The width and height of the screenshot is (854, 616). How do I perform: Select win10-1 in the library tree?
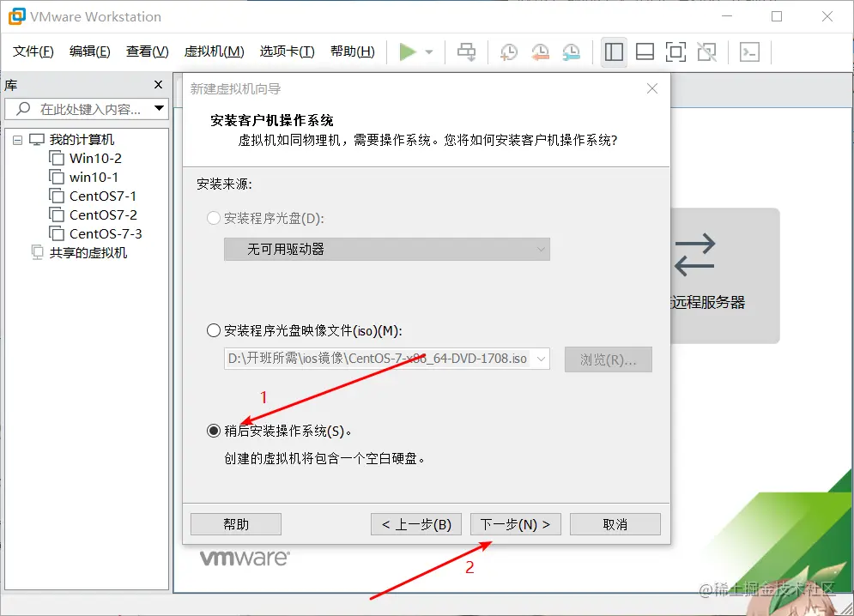click(x=94, y=177)
